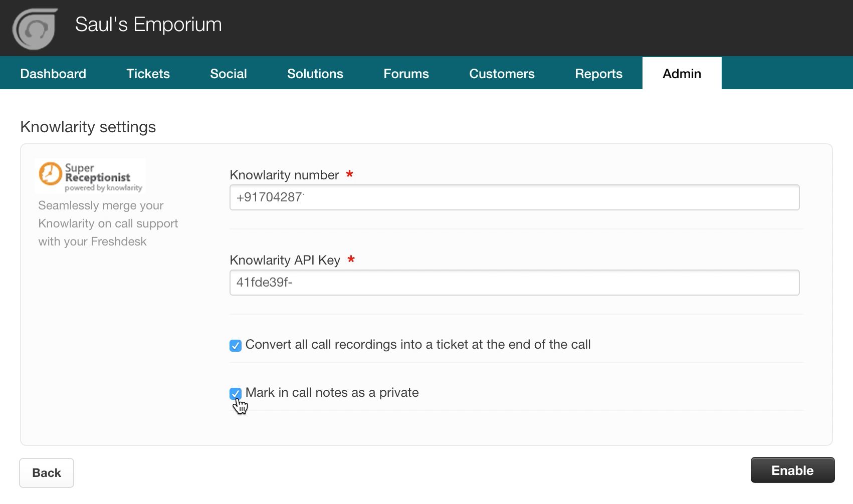The image size is (853, 504).
Task: View the Reports tab
Action: [598, 74]
